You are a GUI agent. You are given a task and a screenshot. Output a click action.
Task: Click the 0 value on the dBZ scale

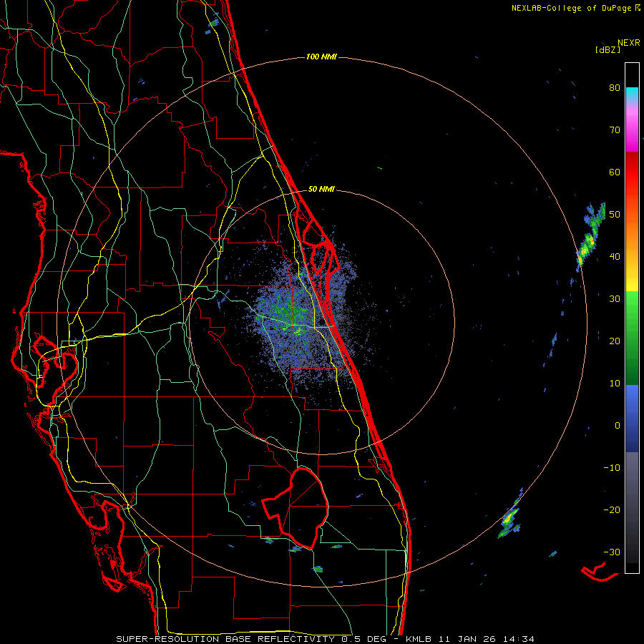618,426
